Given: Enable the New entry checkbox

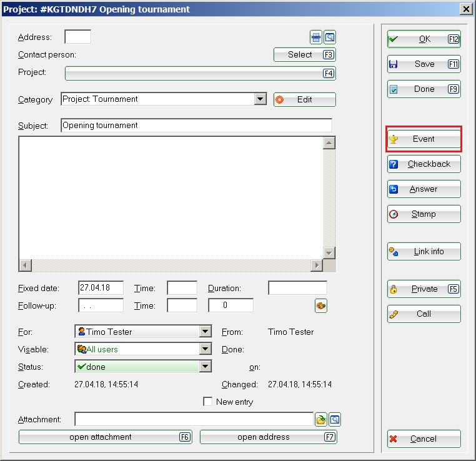Looking at the screenshot, I should tap(208, 402).
